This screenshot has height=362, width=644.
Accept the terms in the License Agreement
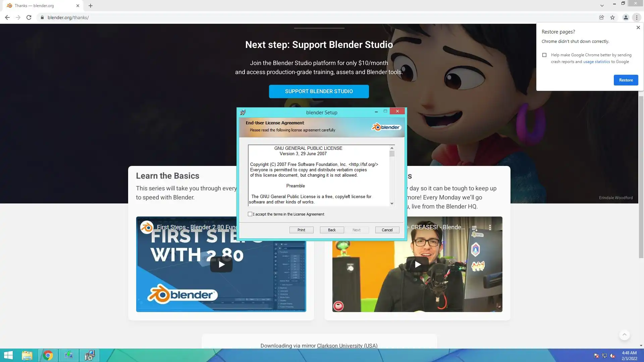point(250,214)
